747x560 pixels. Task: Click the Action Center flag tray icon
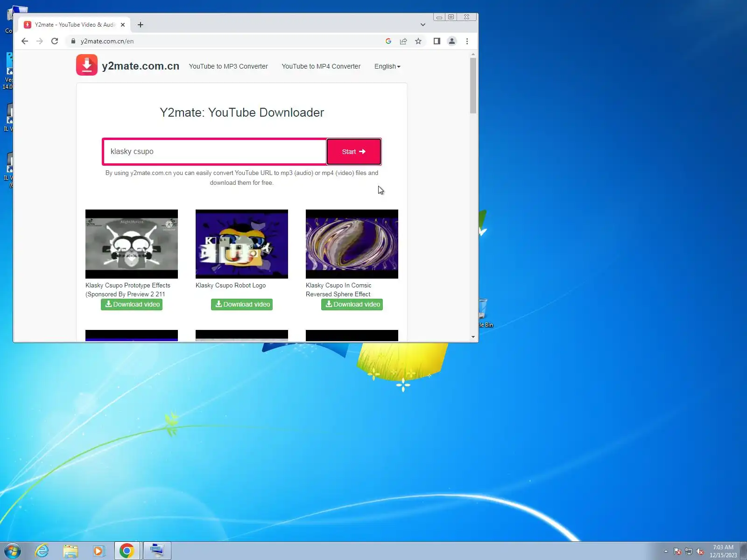[677, 551]
